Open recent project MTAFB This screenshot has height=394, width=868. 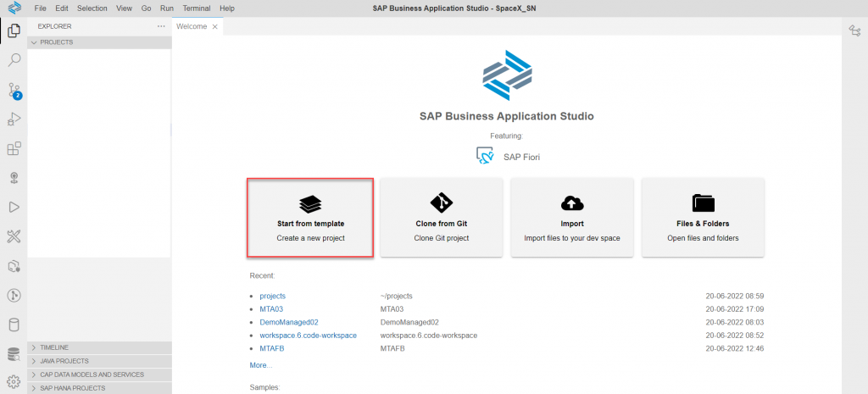point(272,348)
